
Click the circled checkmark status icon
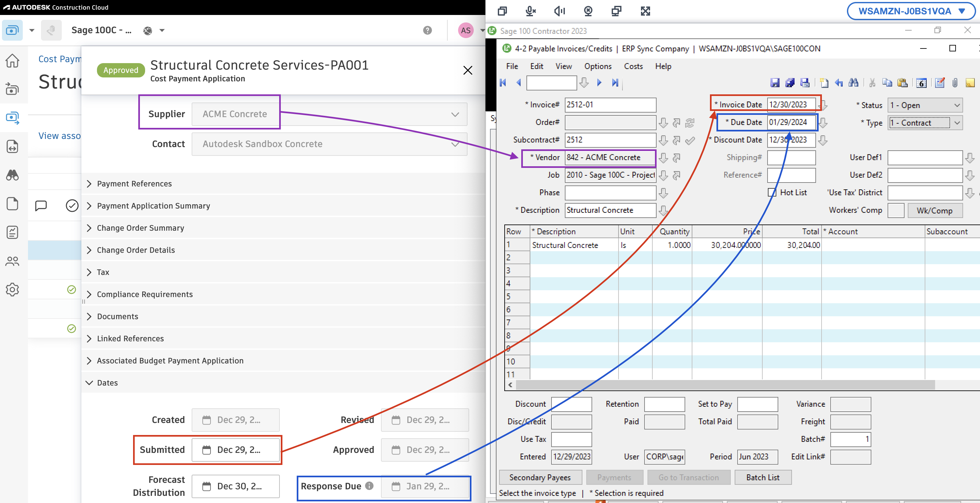[72, 205]
